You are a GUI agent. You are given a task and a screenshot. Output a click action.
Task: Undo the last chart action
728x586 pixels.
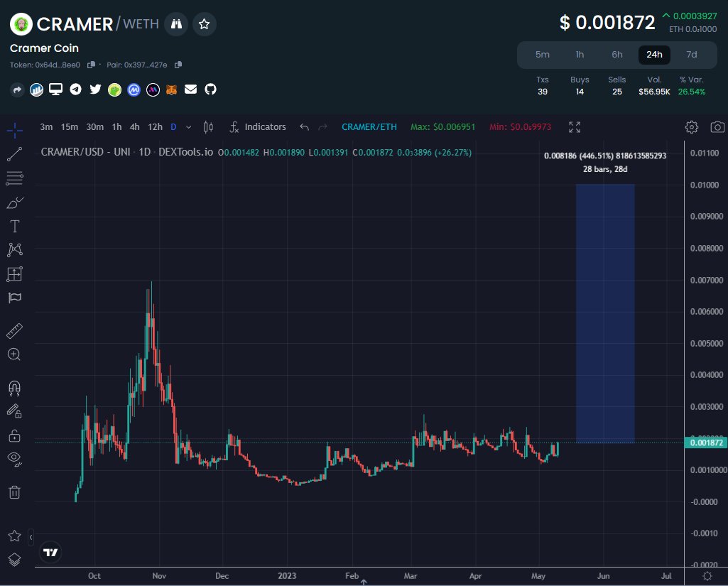click(x=305, y=126)
